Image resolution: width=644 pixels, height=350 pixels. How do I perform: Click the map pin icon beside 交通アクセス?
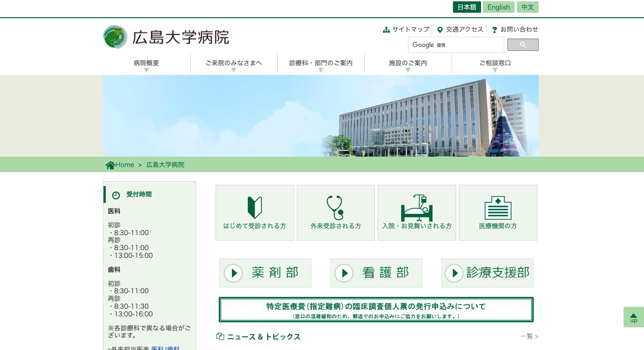(x=440, y=29)
